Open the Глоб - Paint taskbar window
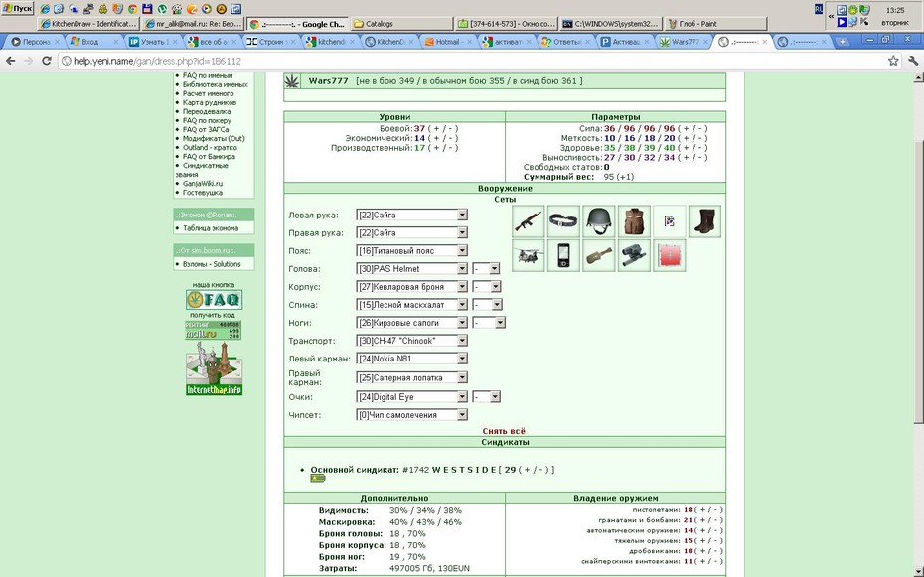This screenshot has width=924, height=577. pos(716,24)
